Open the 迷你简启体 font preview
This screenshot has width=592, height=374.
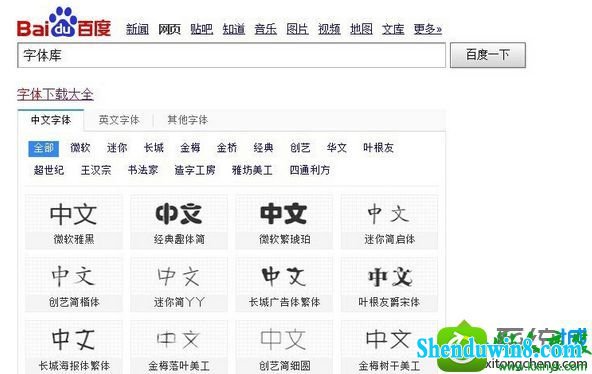[390, 222]
